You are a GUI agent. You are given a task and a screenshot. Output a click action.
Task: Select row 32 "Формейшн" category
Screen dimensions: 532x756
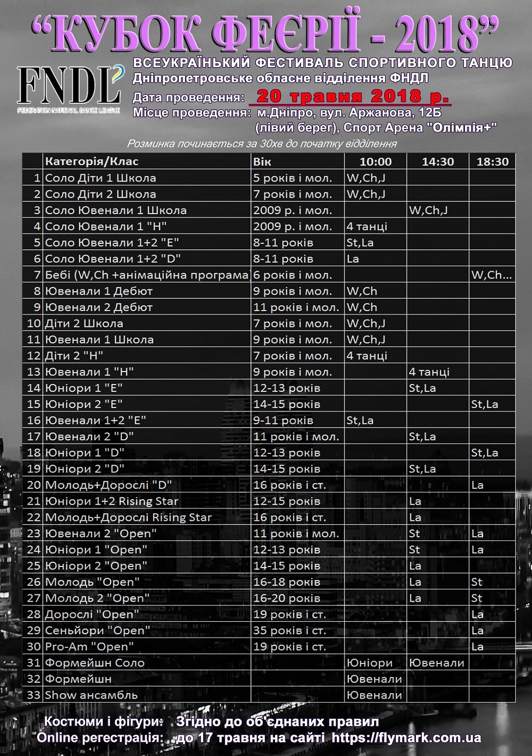pos(78,679)
